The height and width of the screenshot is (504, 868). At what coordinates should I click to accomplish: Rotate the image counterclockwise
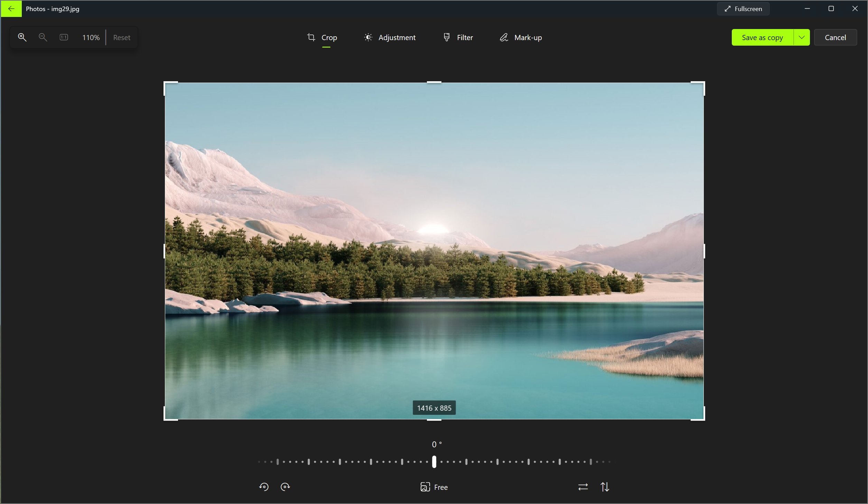264,487
